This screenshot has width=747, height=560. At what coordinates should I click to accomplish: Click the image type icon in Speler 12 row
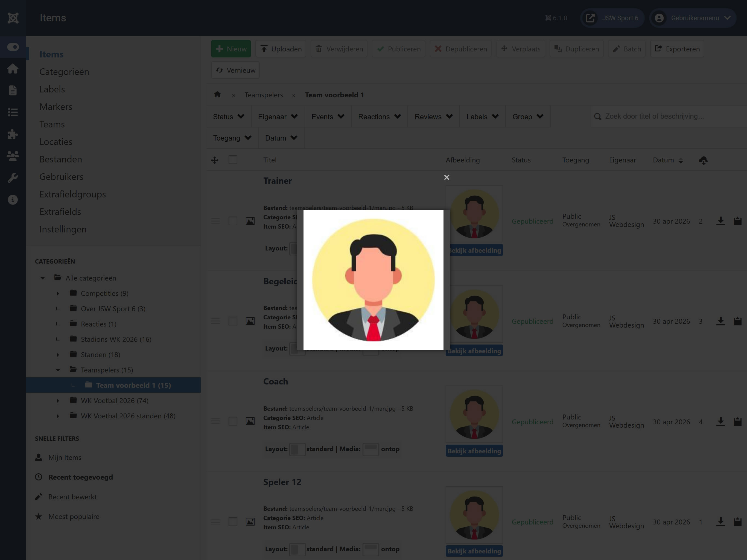click(x=250, y=521)
